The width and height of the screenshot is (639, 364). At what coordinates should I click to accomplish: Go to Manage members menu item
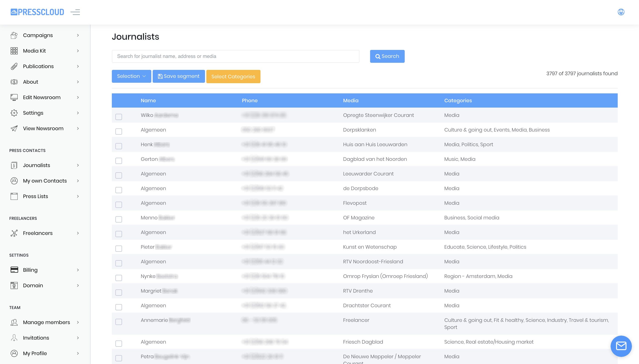coord(46,322)
